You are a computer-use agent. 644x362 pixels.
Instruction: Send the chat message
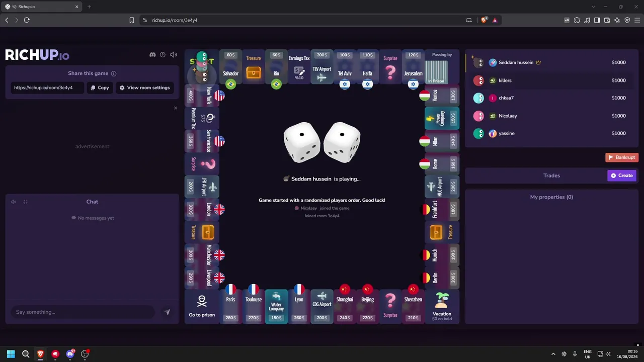[167, 312]
